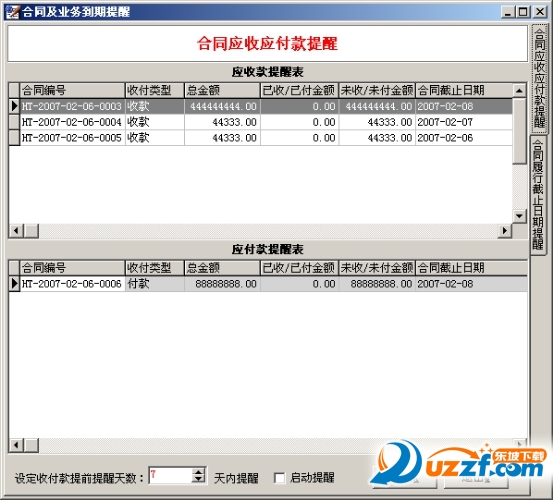
Task: Increase reminder days with spinner up arrow
Action: [199, 472]
